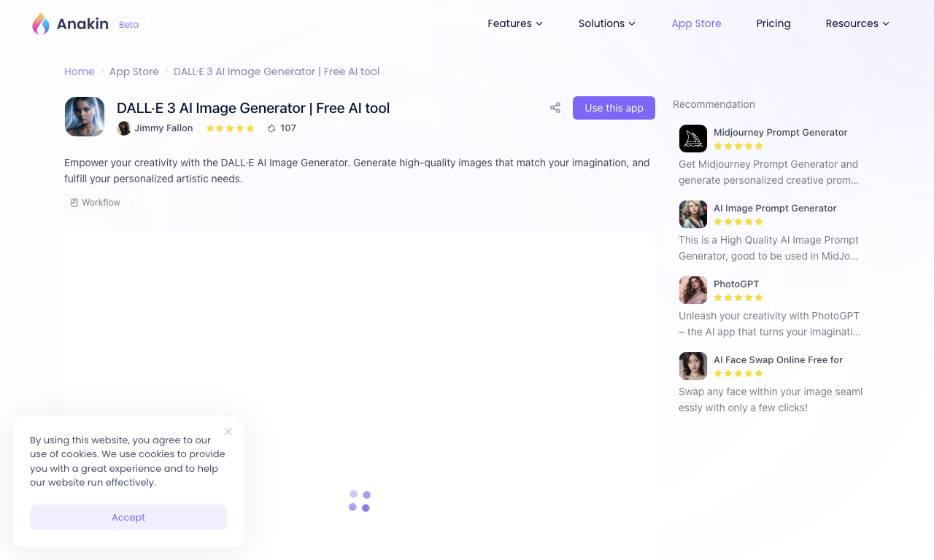Click the App Store breadcrumb link
This screenshot has width=934, height=560.
pos(134,71)
